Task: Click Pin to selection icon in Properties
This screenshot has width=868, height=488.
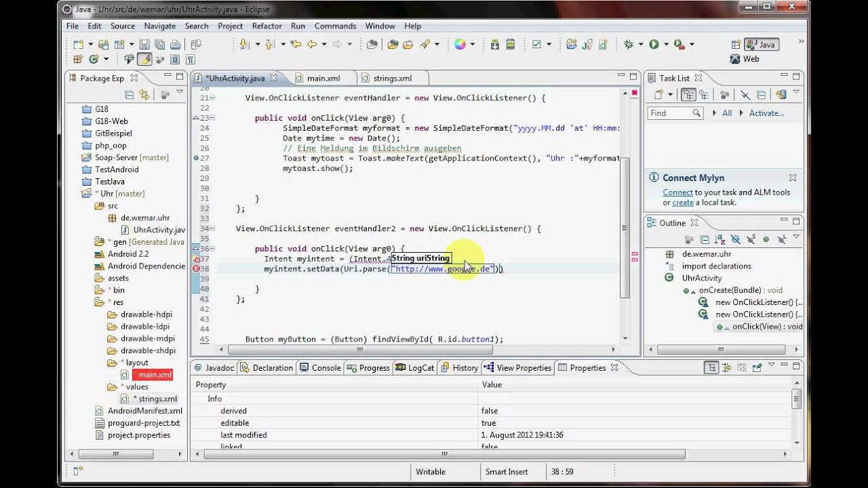Action: (757, 367)
